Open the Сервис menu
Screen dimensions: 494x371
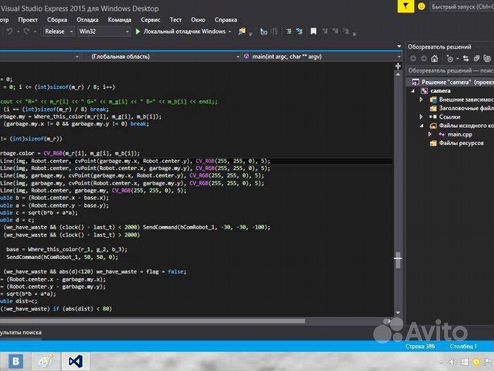pyautogui.click(x=150, y=20)
